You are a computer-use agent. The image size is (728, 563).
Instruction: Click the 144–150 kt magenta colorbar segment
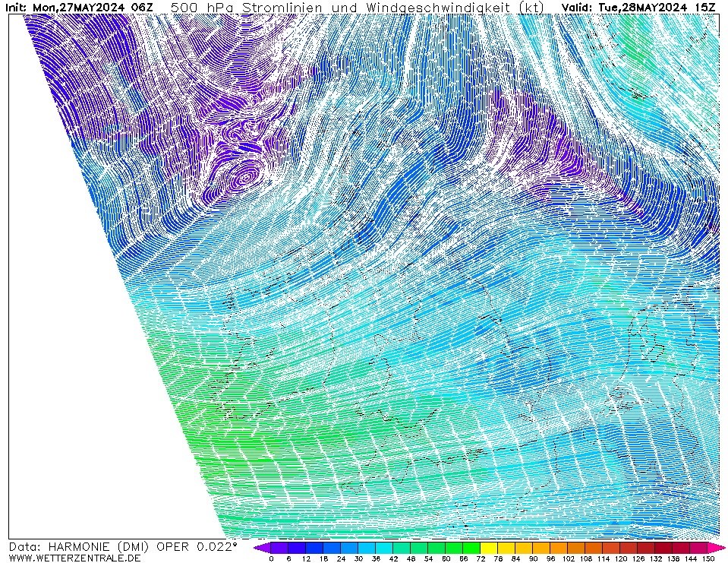click(x=699, y=548)
